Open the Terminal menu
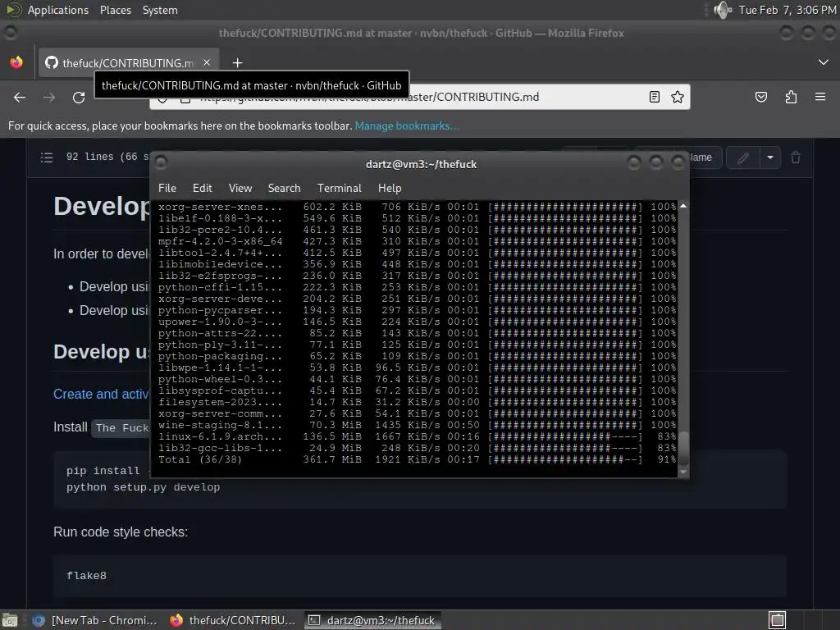The height and width of the screenshot is (630, 840). pyautogui.click(x=339, y=188)
